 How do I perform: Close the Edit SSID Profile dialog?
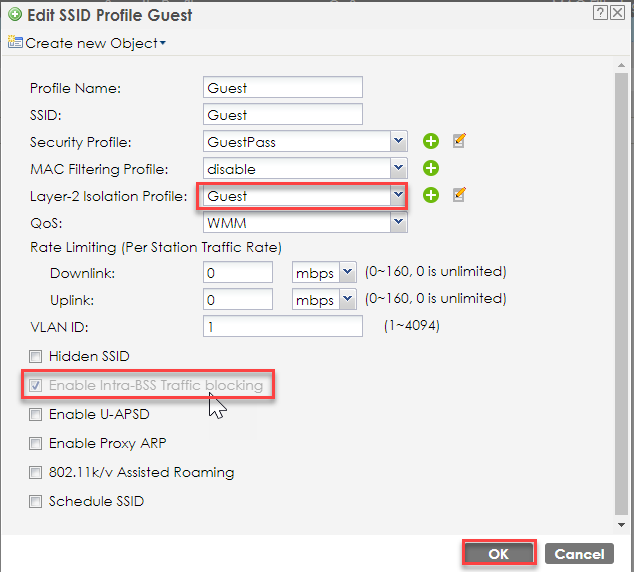[x=617, y=13]
